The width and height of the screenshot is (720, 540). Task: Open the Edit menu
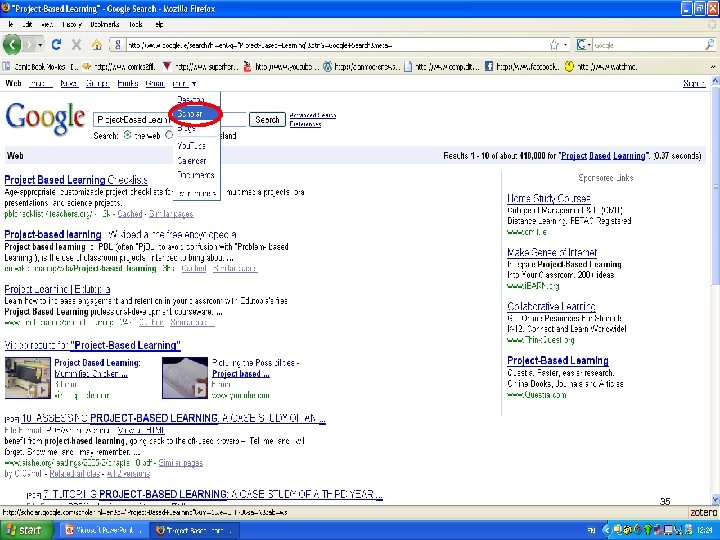(x=27, y=24)
